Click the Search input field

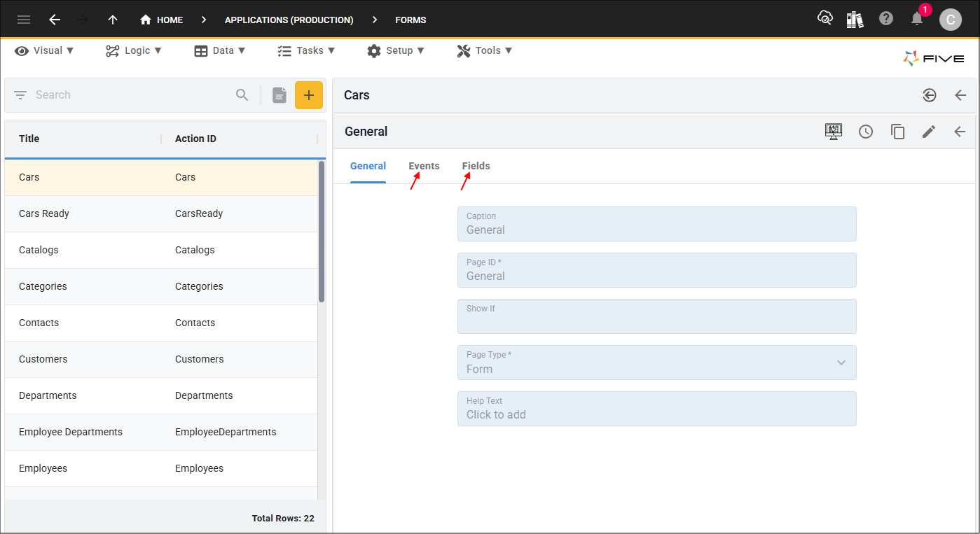click(x=133, y=95)
